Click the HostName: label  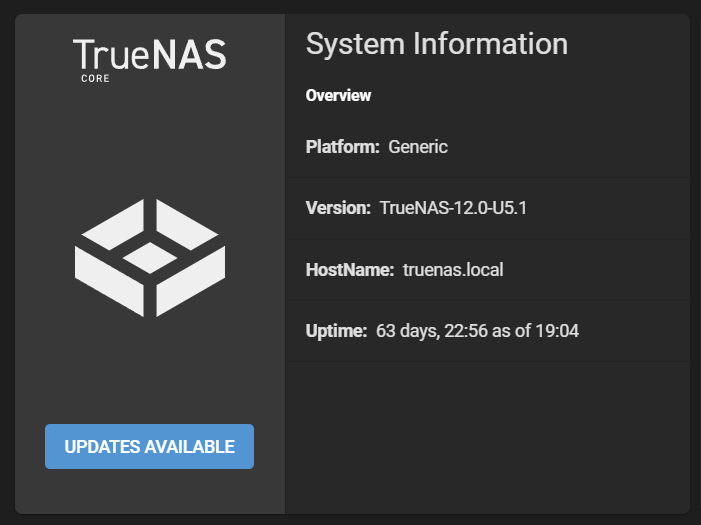point(350,270)
